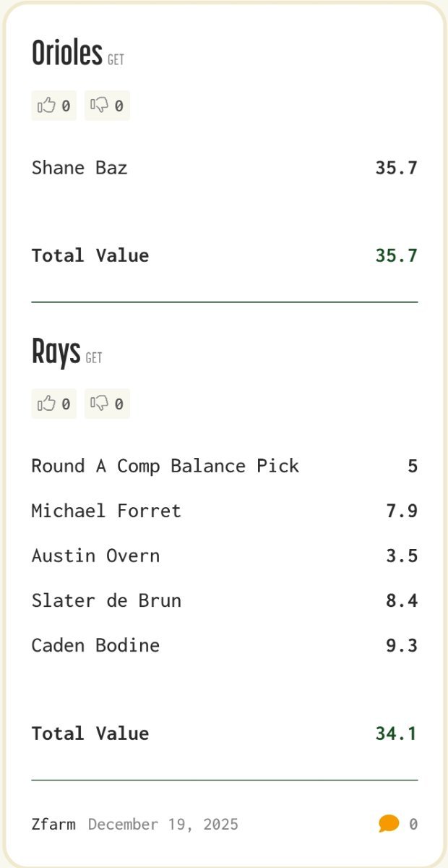Click the Orioles team heading
The image size is (448, 868).
[x=67, y=54]
